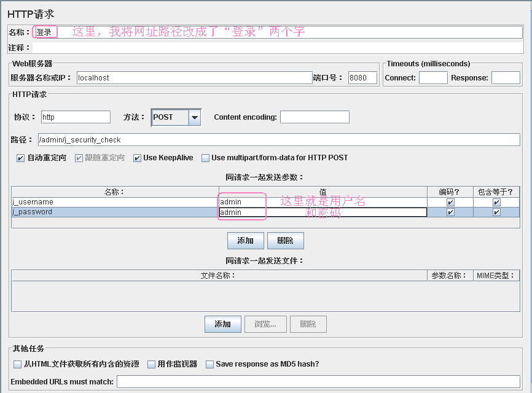Click the Content encoding input field
This screenshot has width=532, height=393.
pyautogui.click(x=315, y=117)
